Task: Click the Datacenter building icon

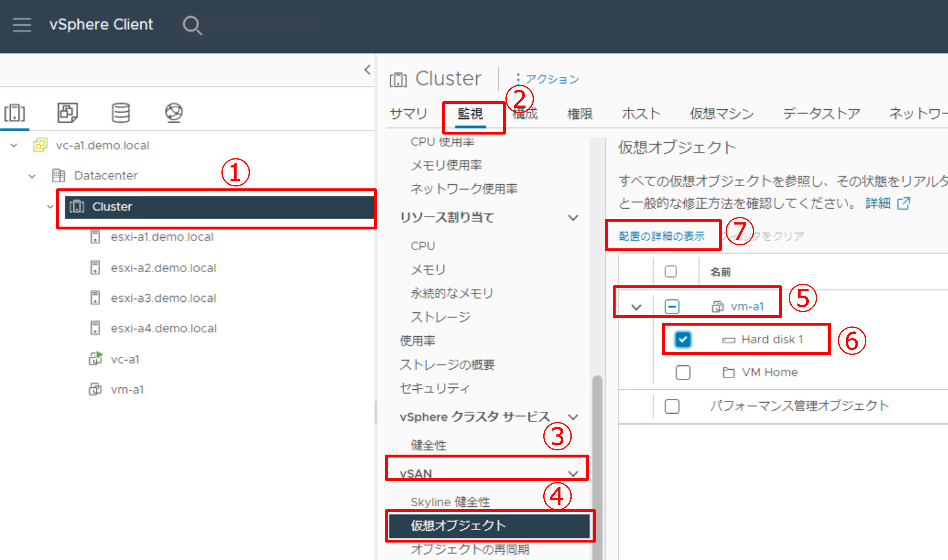Action: [58, 176]
